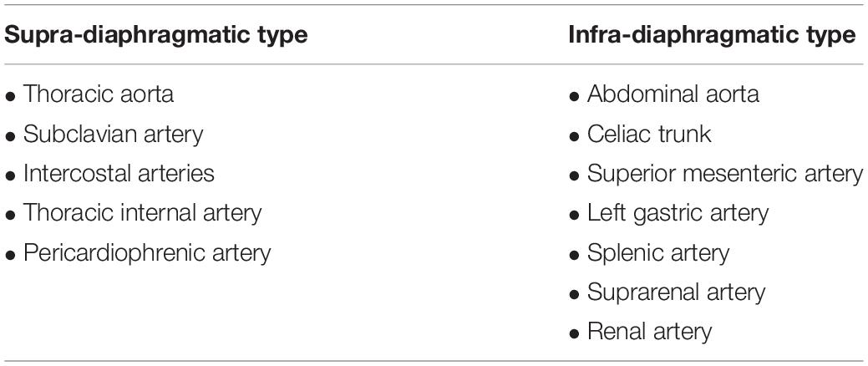868x366 pixels.
Task: Click the bullet beside Abdominal aorta
Action: 574,96
